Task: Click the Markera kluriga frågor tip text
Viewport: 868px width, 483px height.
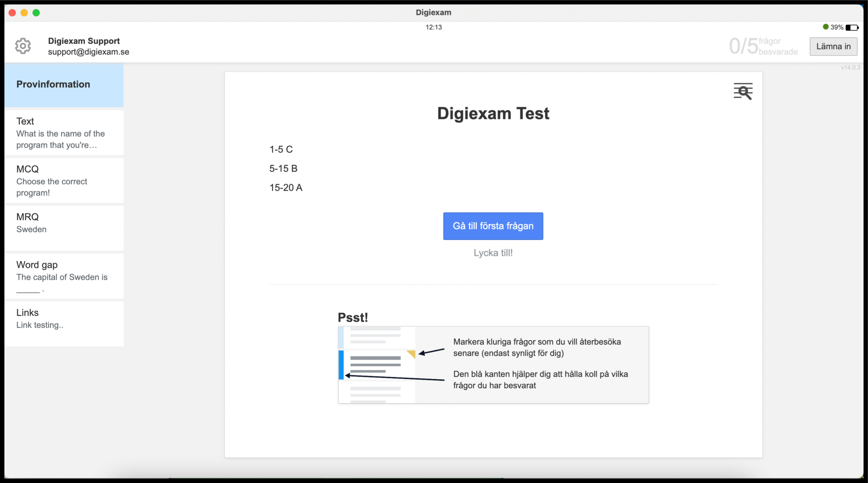Action: pyautogui.click(x=537, y=347)
